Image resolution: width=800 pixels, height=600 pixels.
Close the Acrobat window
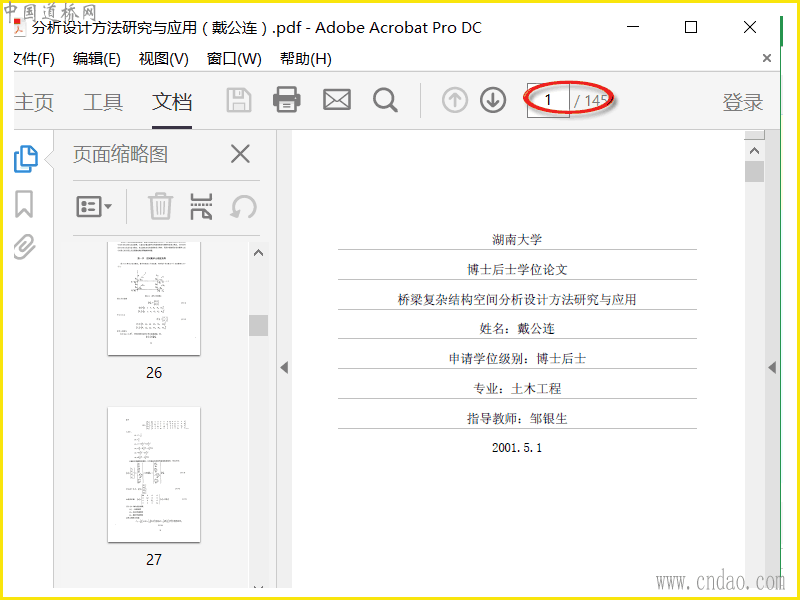749,27
